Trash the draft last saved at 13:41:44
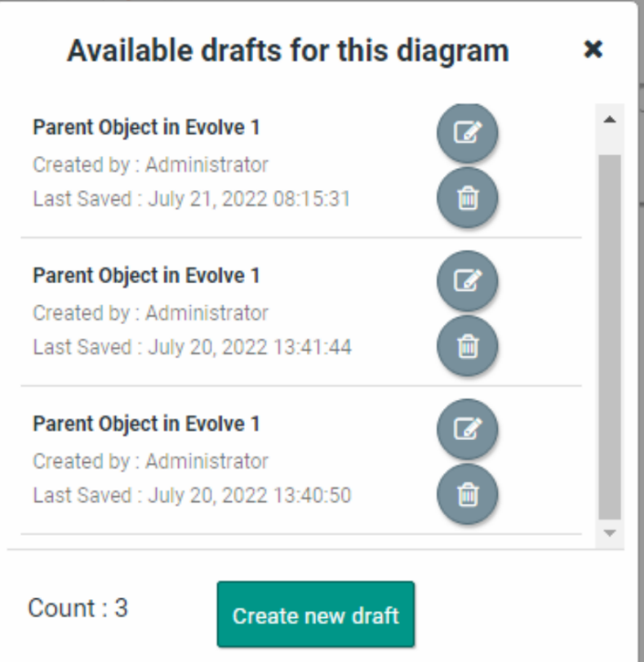The width and height of the screenshot is (644, 662). click(467, 346)
